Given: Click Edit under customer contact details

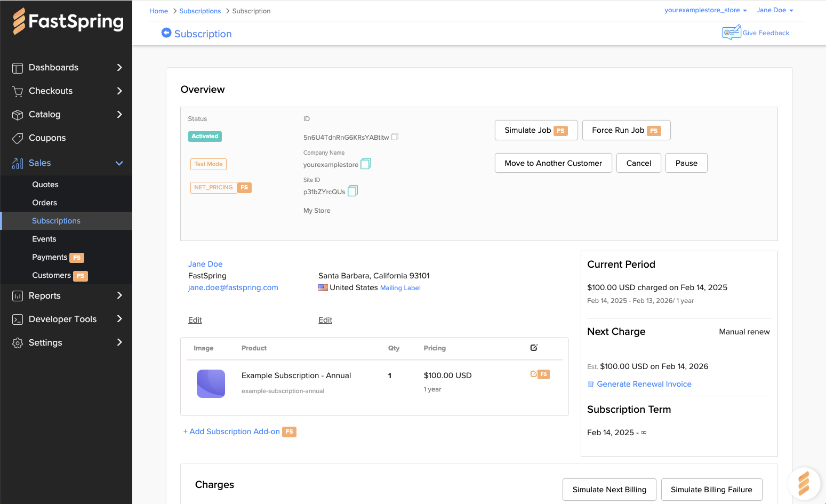Looking at the screenshot, I should pyautogui.click(x=195, y=320).
